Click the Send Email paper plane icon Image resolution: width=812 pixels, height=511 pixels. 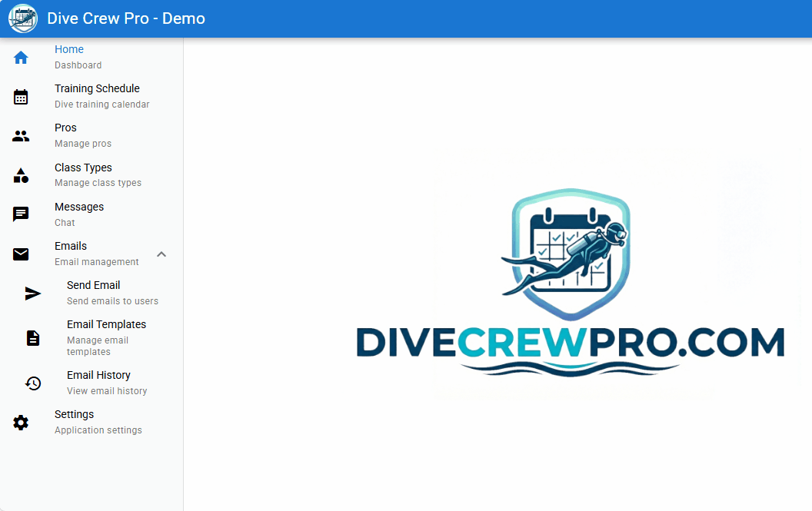pyautogui.click(x=32, y=294)
